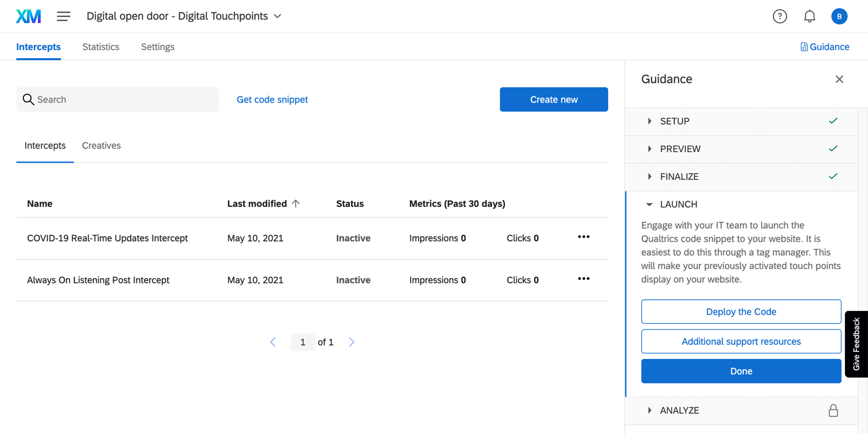Switch to the Creatives tab
The image size is (868, 434).
point(102,146)
